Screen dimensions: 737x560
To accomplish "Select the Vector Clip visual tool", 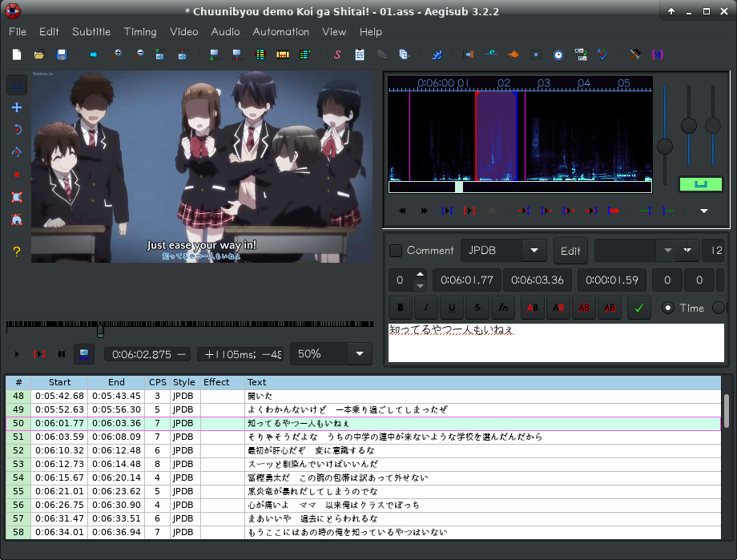I will (17, 220).
